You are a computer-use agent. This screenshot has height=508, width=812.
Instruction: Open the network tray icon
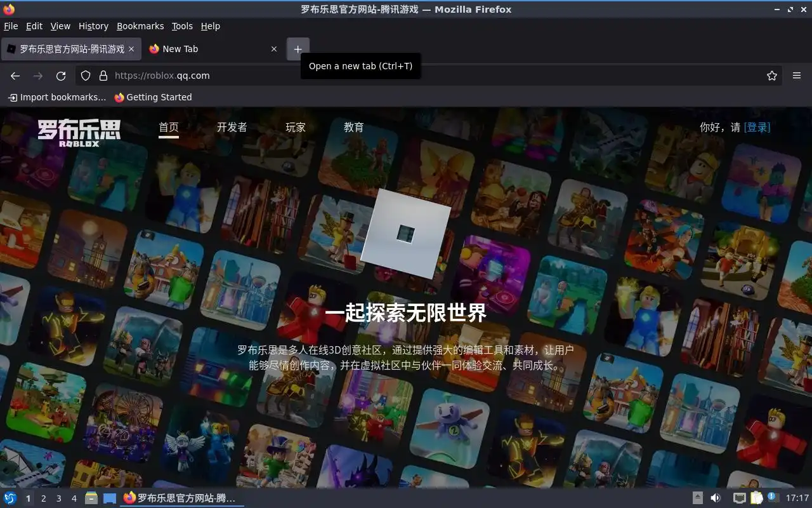739,498
